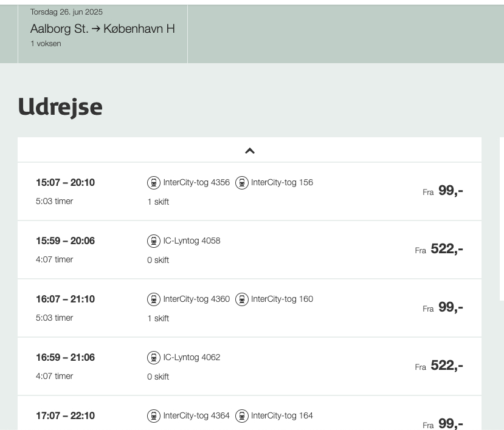
Task: Open Aalborg St. → København H trip summary
Action: click(103, 29)
